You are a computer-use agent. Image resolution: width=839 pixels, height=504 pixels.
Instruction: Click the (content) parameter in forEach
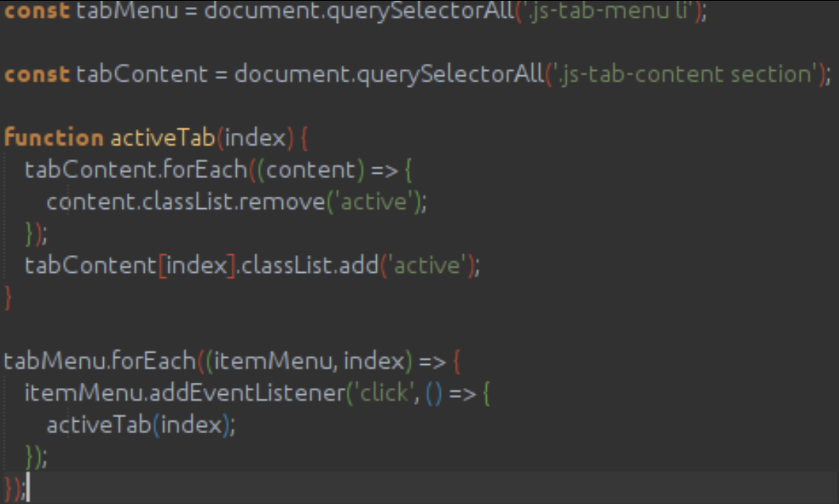click(311, 169)
